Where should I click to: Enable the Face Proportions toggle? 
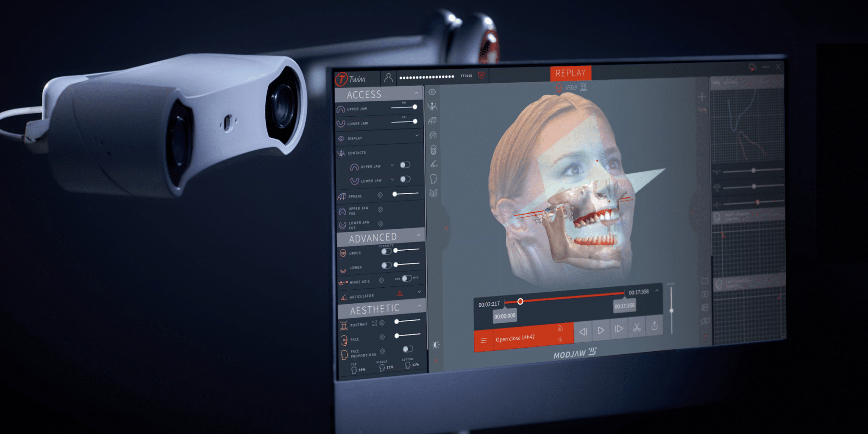pos(408,349)
